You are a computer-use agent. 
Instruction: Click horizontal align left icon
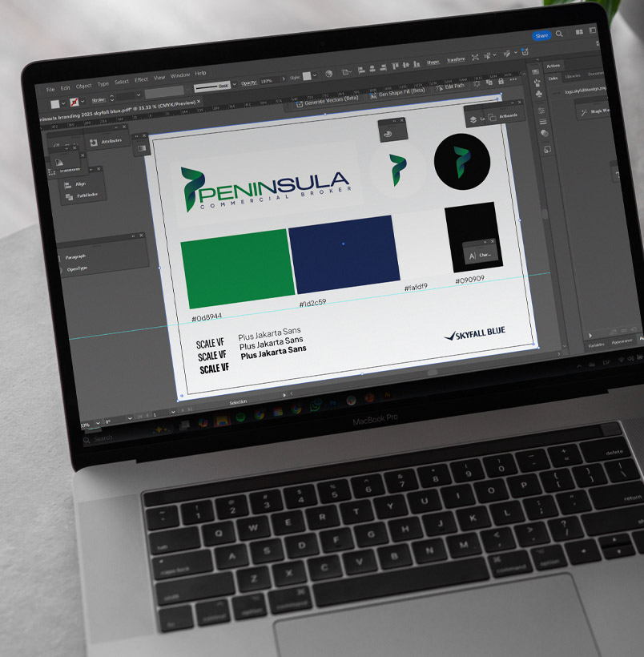[361, 71]
